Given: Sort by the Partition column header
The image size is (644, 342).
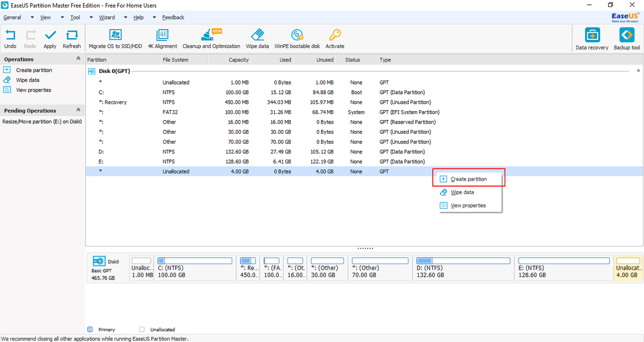Looking at the screenshot, I should [123, 60].
